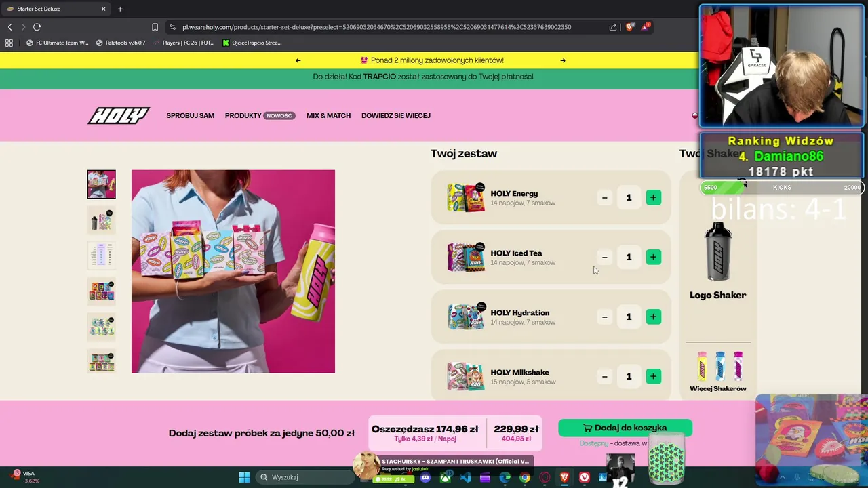This screenshot has width=868, height=488.
Task: Click the 'Twój zestaw' heading
Action: pyautogui.click(x=464, y=154)
